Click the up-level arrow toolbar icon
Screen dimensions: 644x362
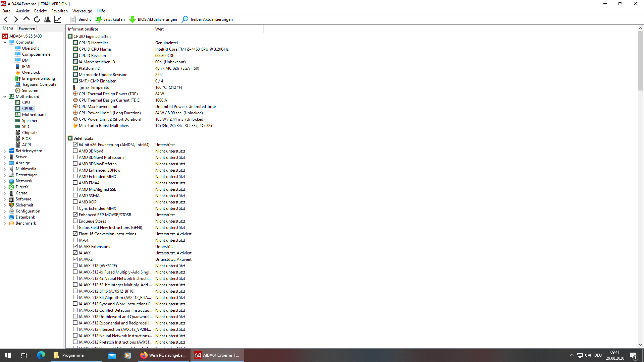pos(26,19)
